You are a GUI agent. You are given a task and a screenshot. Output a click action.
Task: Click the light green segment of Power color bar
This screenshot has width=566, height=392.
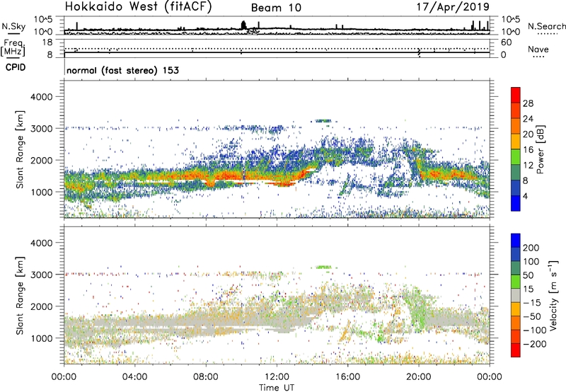tap(516, 157)
